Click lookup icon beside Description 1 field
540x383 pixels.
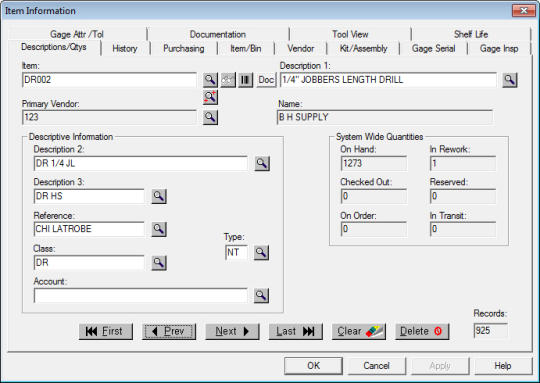coord(510,80)
